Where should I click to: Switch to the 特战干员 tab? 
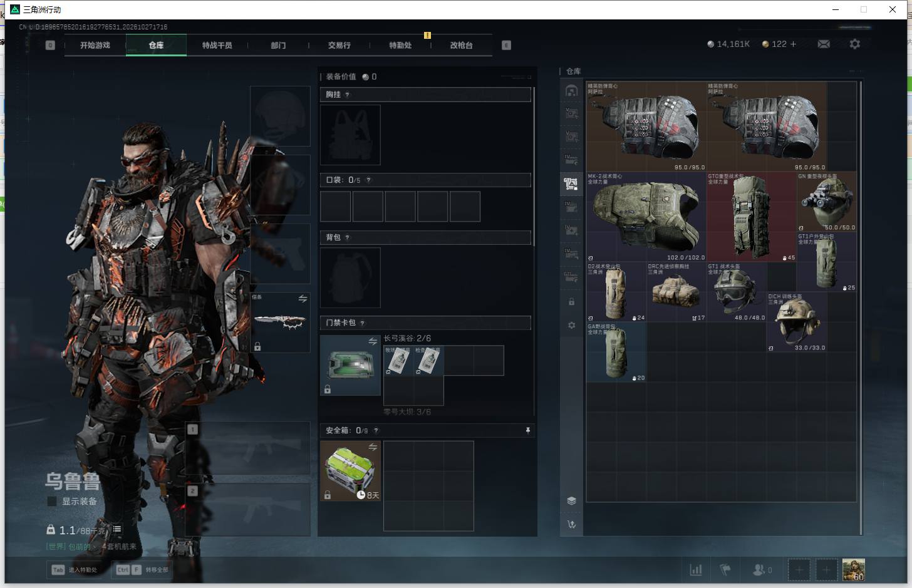tap(217, 45)
